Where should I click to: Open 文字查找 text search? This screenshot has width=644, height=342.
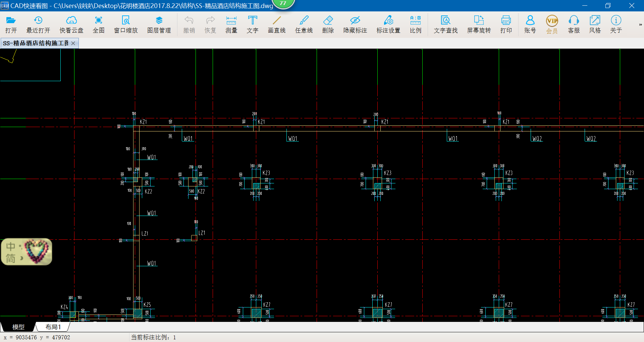coord(446,25)
